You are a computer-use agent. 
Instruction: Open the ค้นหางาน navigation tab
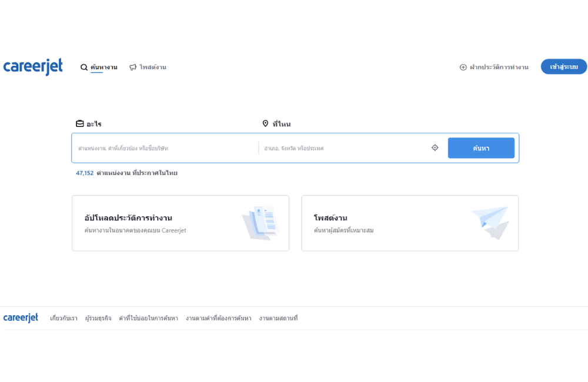[104, 68]
